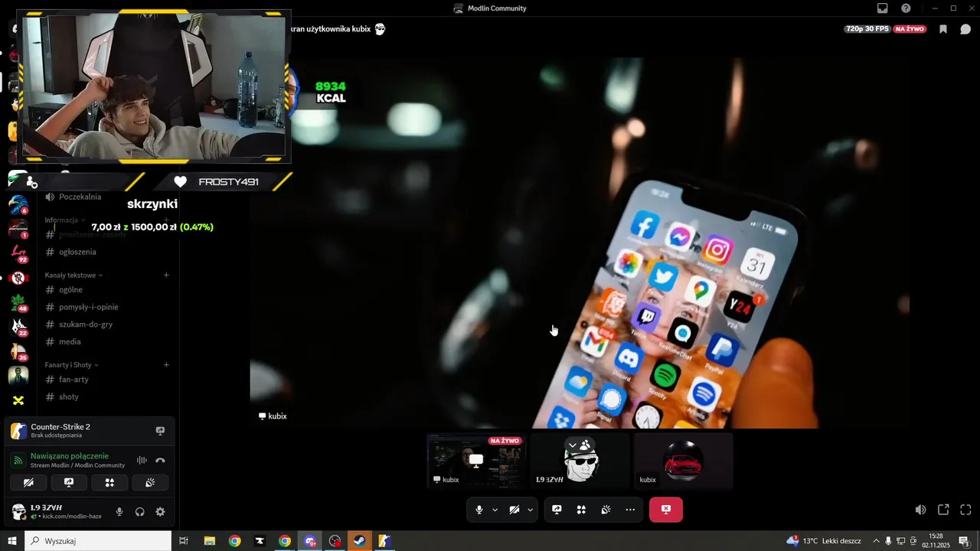Open the masked-face avatar server icon

[x=18, y=376]
